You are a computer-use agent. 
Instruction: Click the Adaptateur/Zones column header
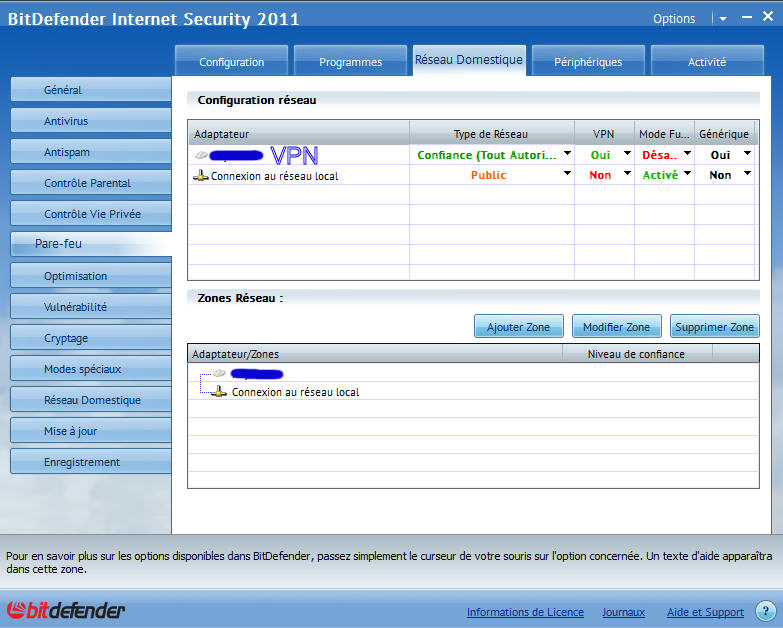[375, 353]
